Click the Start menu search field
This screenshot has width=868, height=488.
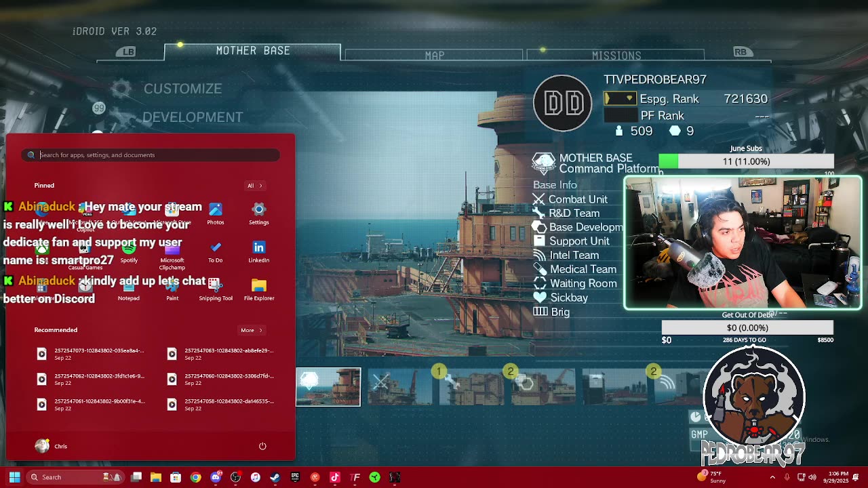[x=150, y=155]
